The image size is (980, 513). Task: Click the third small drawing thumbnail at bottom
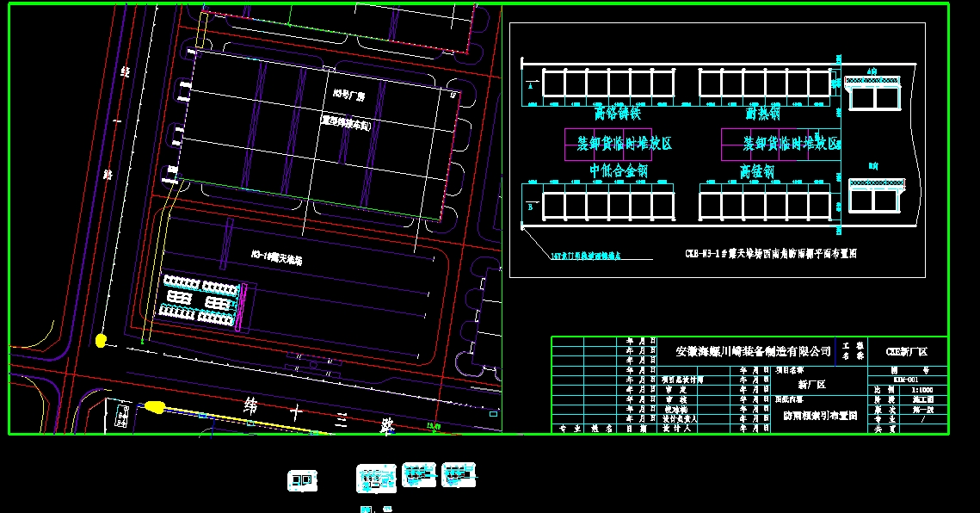pyautogui.click(x=417, y=475)
